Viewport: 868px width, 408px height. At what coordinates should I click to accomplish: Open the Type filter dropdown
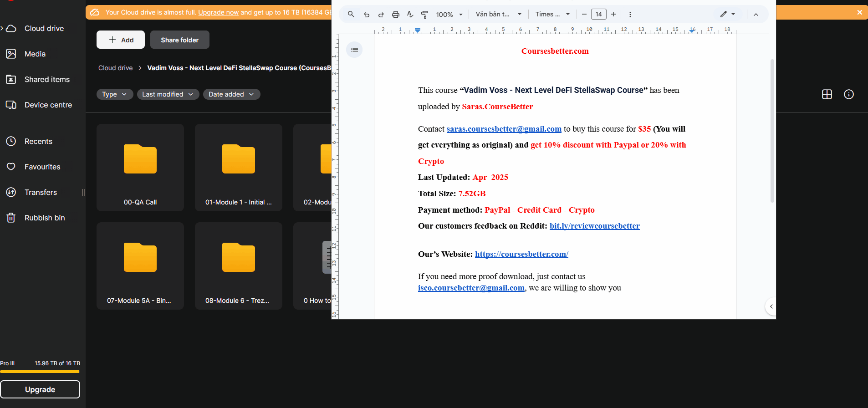[x=114, y=94]
